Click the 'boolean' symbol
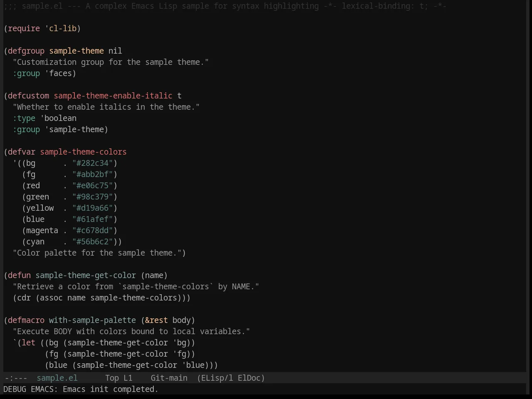 60,118
